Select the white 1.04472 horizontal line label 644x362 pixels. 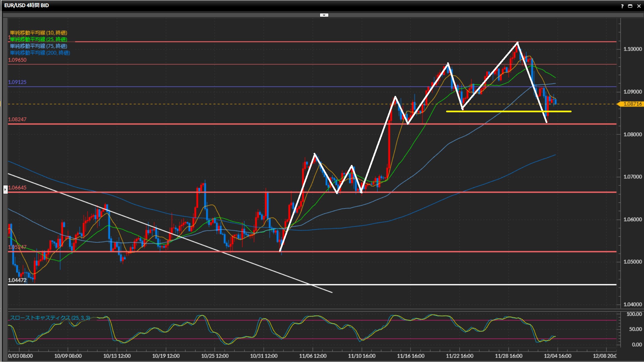(17, 280)
